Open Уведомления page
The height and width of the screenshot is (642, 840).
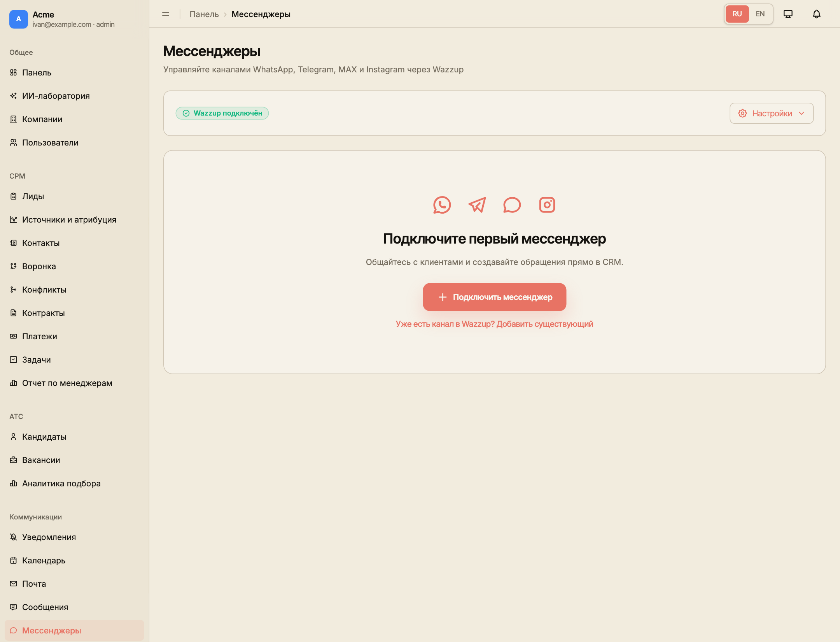point(74,537)
